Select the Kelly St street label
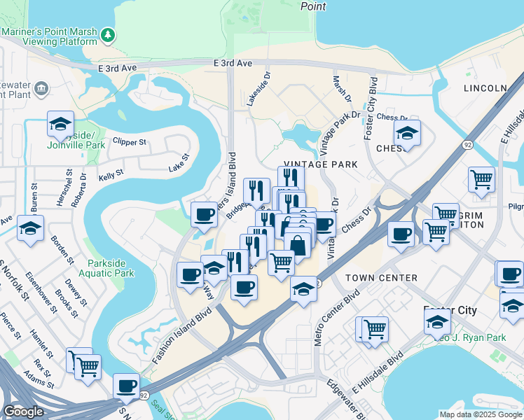The image size is (524, 420). pos(111,175)
